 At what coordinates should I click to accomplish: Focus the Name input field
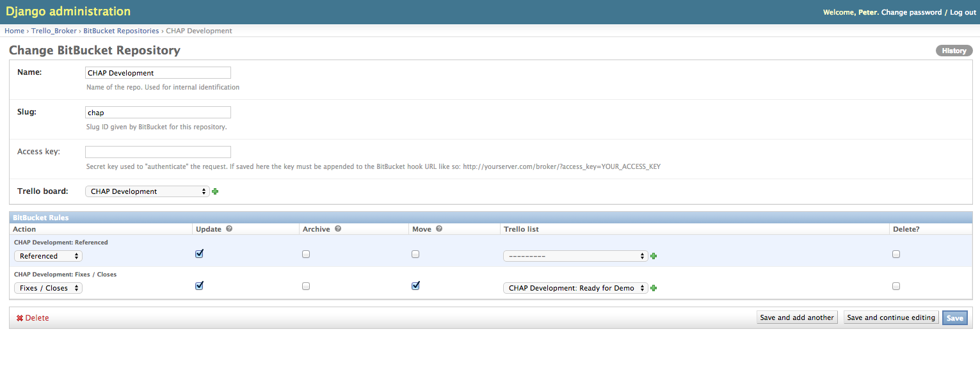(x=158, y=73)
